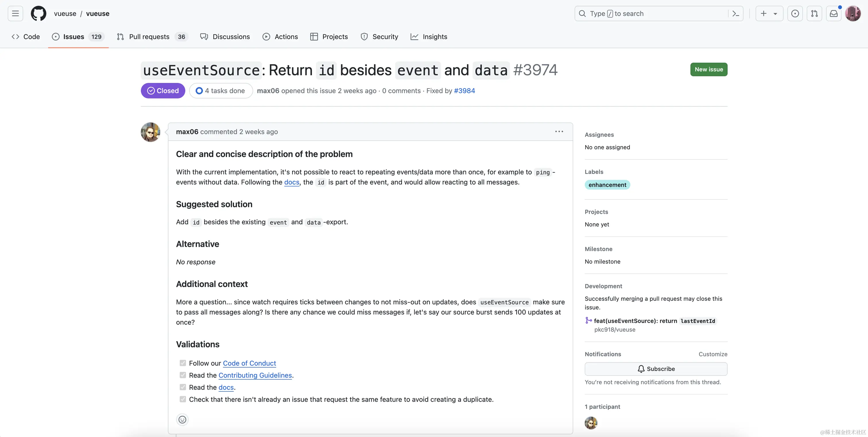Click the Subscribe button
This screenshot has height=437, width=868.
point(656,369)
